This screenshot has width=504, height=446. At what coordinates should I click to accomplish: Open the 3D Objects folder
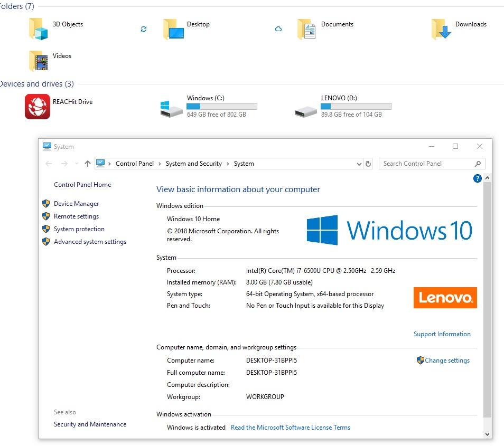38,29
